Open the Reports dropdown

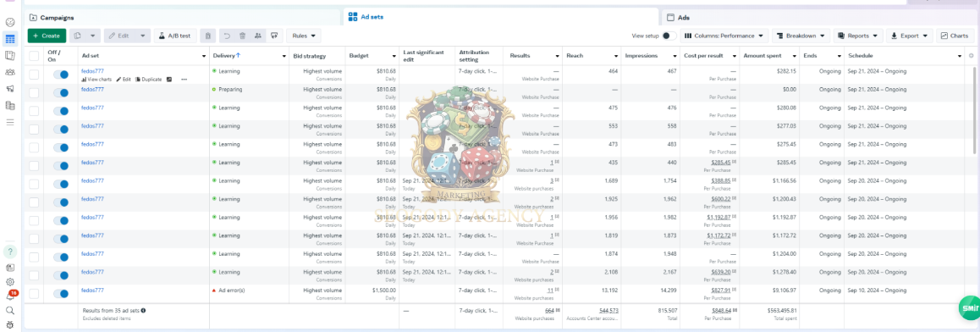click(x=859, y=36)
